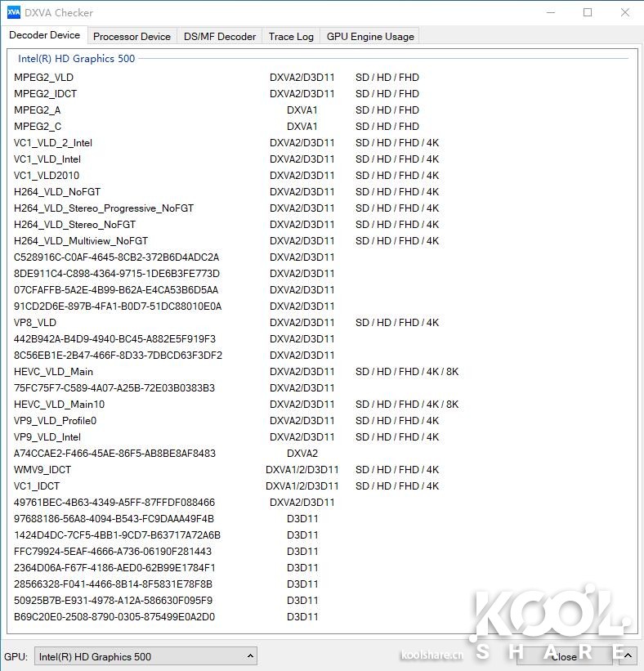
Task: Expand the GPU selection dropdown
Action: pos(145,656)
